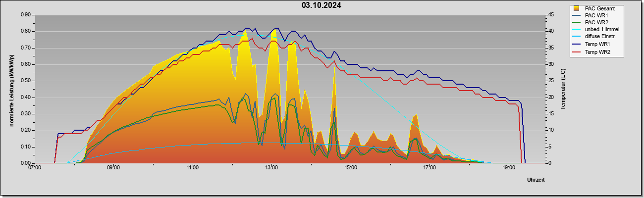This screenshot has height=198, width=644.
Task: Click the 19:00 time axis label
Action: point(508,168)
